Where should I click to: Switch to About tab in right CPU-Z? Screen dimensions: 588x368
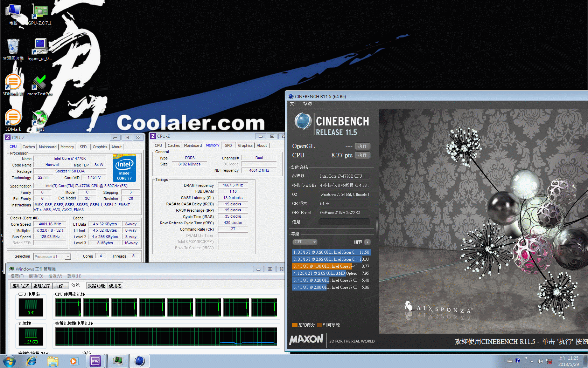(x=262, y=145)
